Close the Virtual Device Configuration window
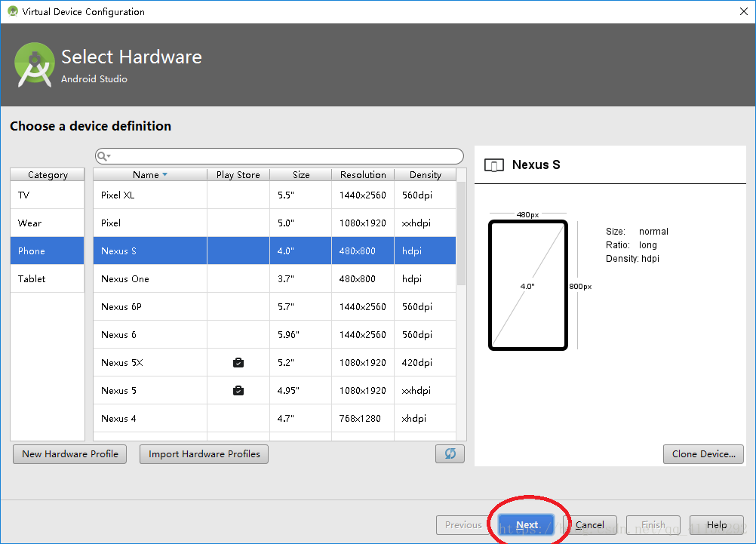This screenshot has height=544, width=756. 743,11
